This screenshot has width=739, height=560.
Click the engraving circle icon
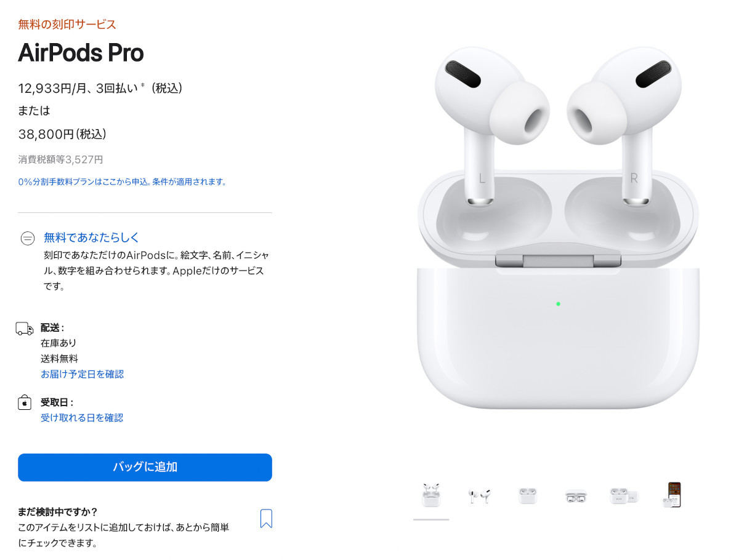(x=28, y=239)
